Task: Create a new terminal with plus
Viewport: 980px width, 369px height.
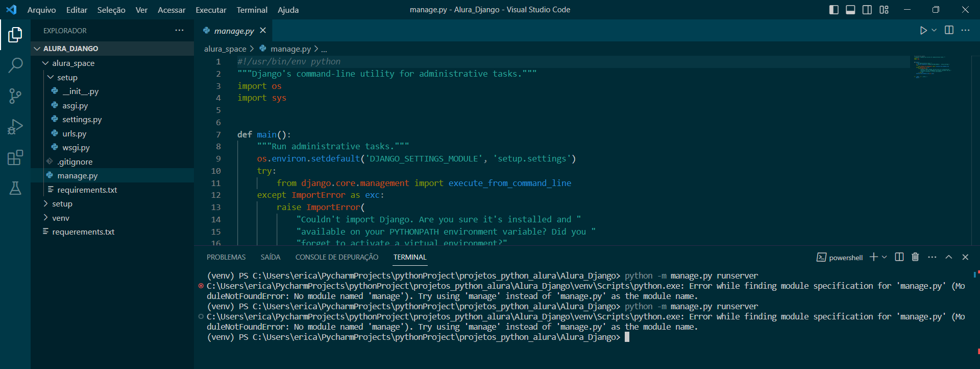Action: click(873, 257)
